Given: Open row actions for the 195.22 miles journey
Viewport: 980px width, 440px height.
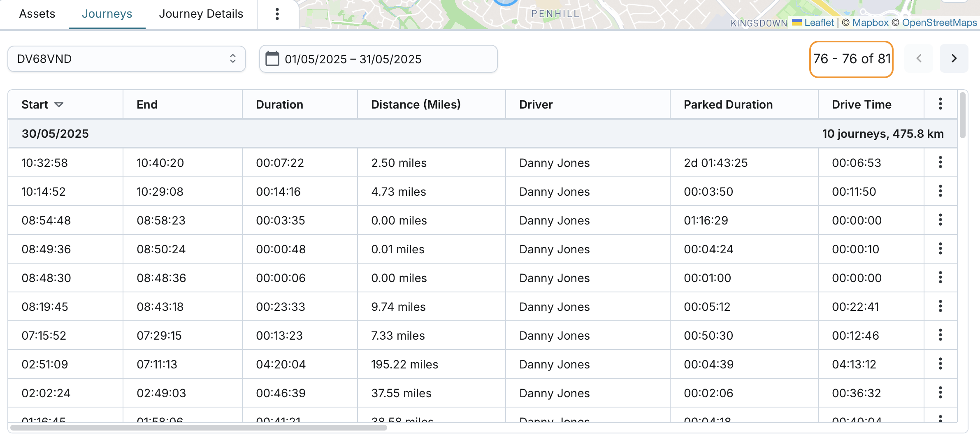Looking at the screenshot, I should [x=940, y=364].
